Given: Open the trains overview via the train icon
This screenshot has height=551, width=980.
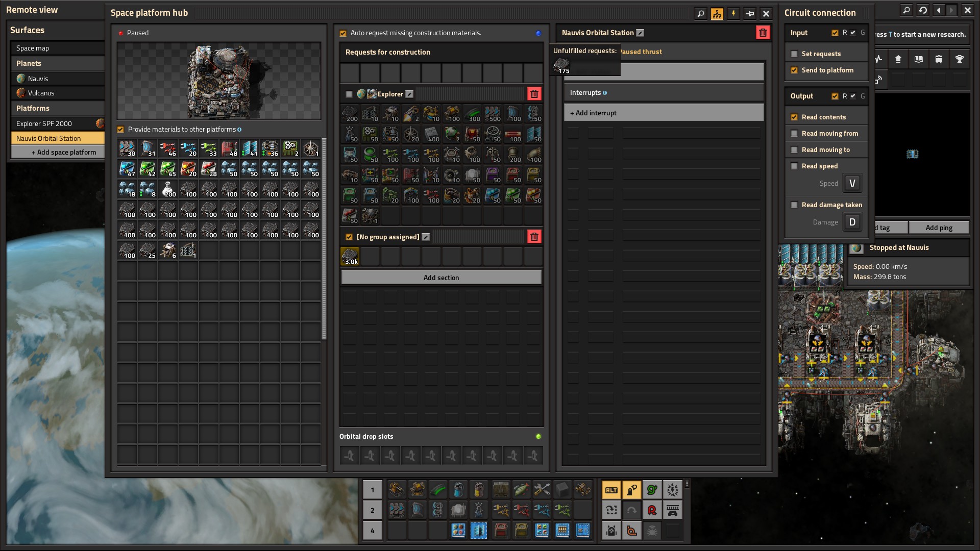Looking at the screenshot, I should click(x=939, y=59).
